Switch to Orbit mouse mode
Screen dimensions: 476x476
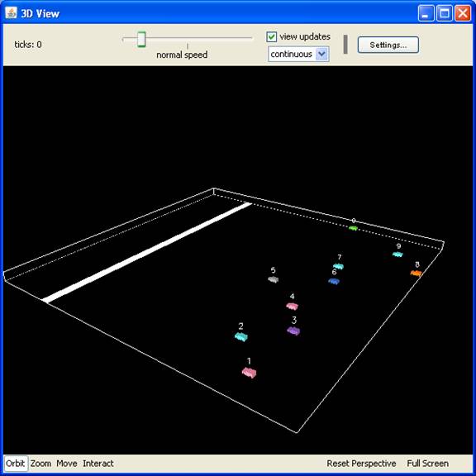[x=15, y=464]
